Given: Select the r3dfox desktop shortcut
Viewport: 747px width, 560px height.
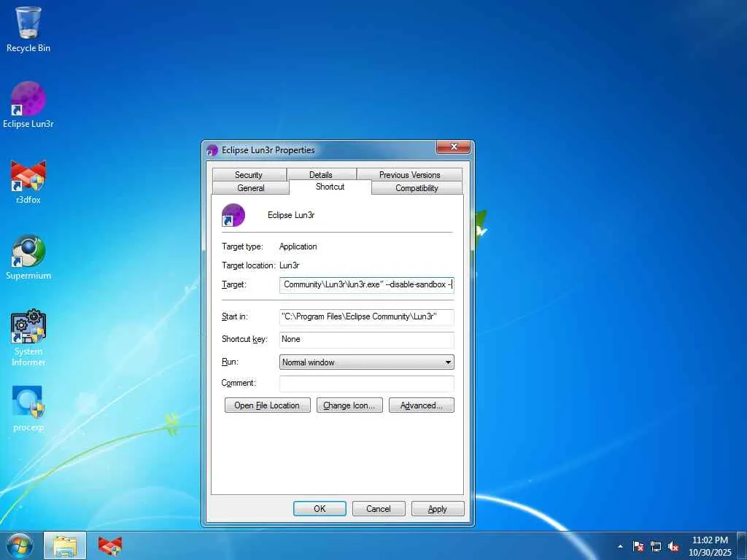Looking at the screenshot, I should click(28, 182).
